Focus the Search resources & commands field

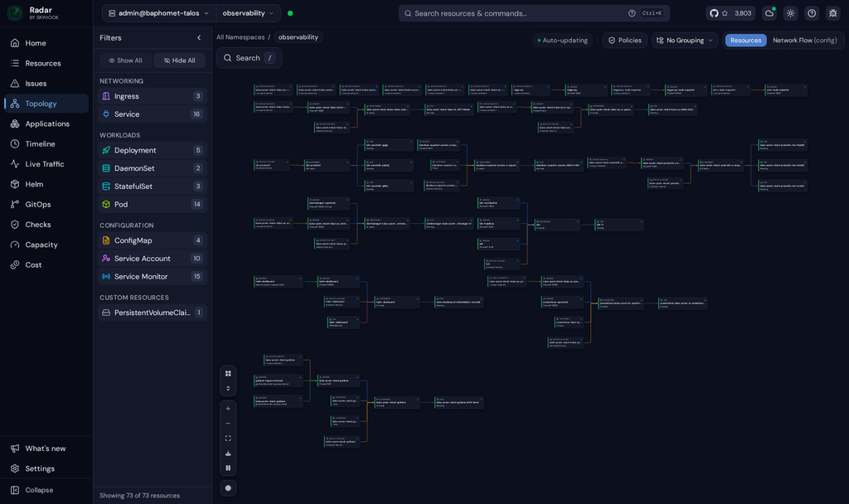pyautogui.click(x=533, y=13)
